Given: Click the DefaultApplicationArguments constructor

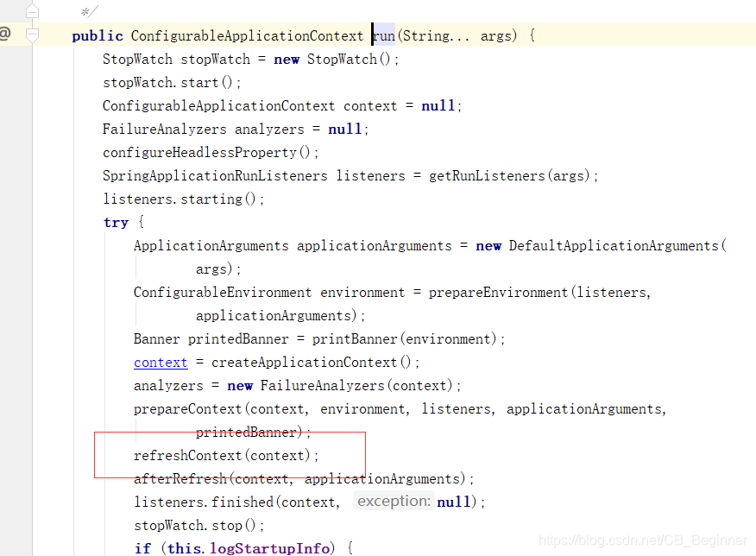Looking at the screenshot, I should pos(614,246).
